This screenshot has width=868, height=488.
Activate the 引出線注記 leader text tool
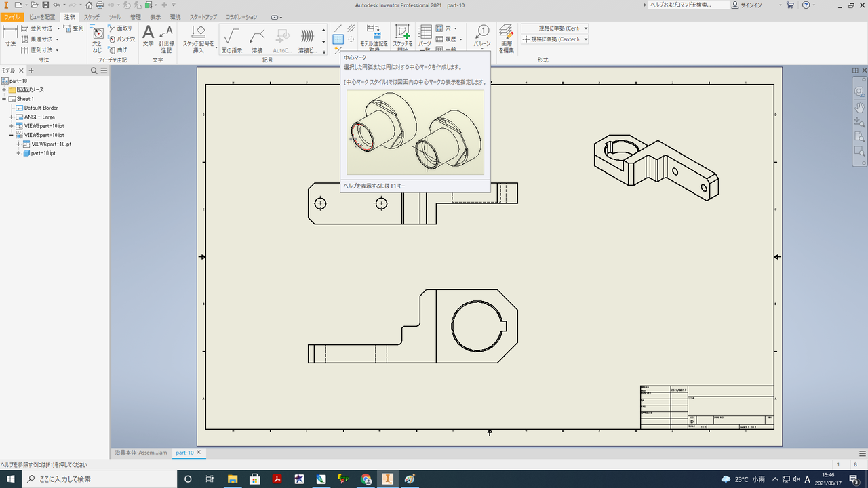166,39
